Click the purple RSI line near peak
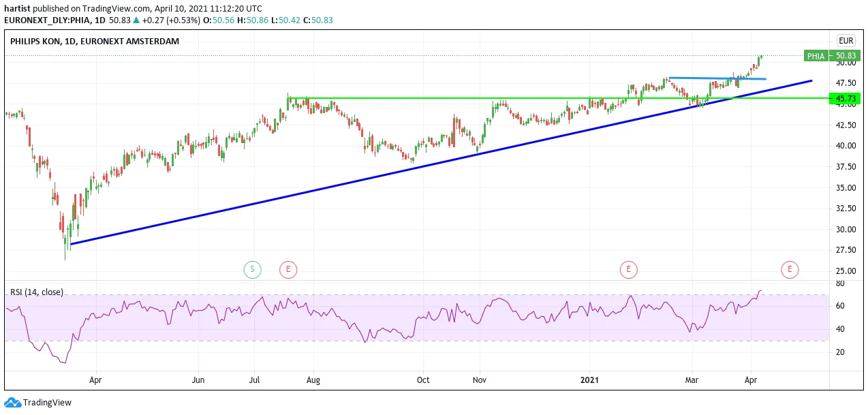Image resolution: width=868 pixels, height=415 pixels. click(x=759, y=292)
